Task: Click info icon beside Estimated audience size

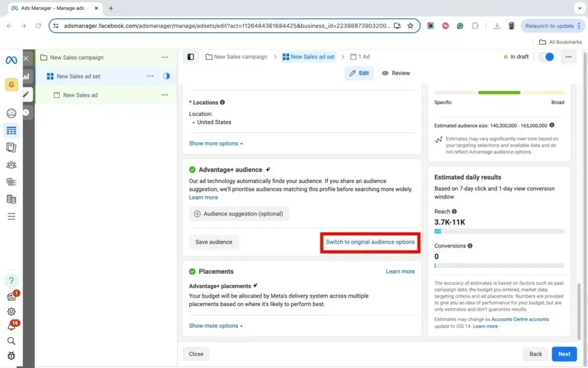Action: [552, 125]
